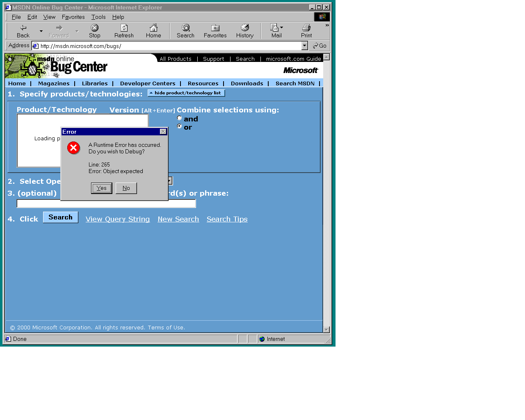Open the operator dropdown behind the dialog
The width and height of the screenshot is (525, 420).
pos(170,181)
